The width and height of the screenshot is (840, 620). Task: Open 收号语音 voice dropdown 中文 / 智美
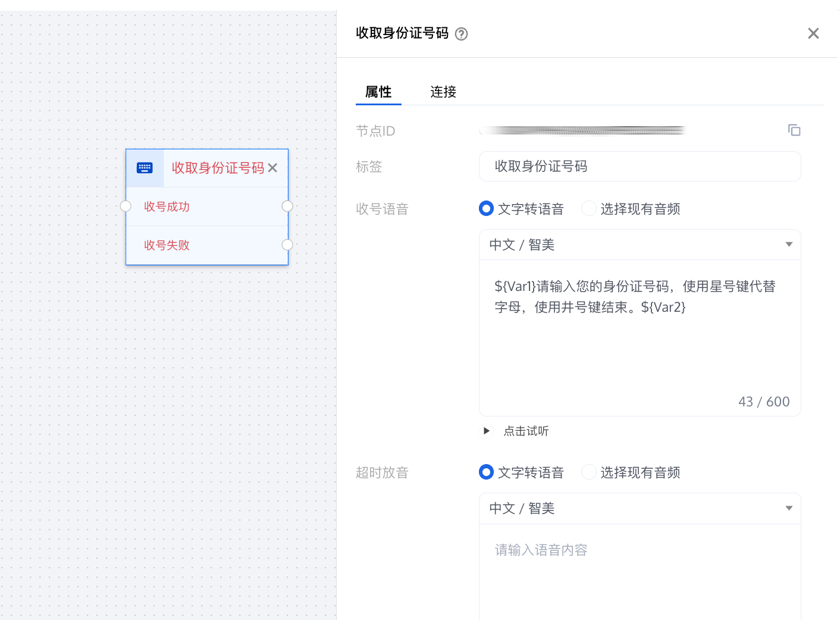click(640, 245)
